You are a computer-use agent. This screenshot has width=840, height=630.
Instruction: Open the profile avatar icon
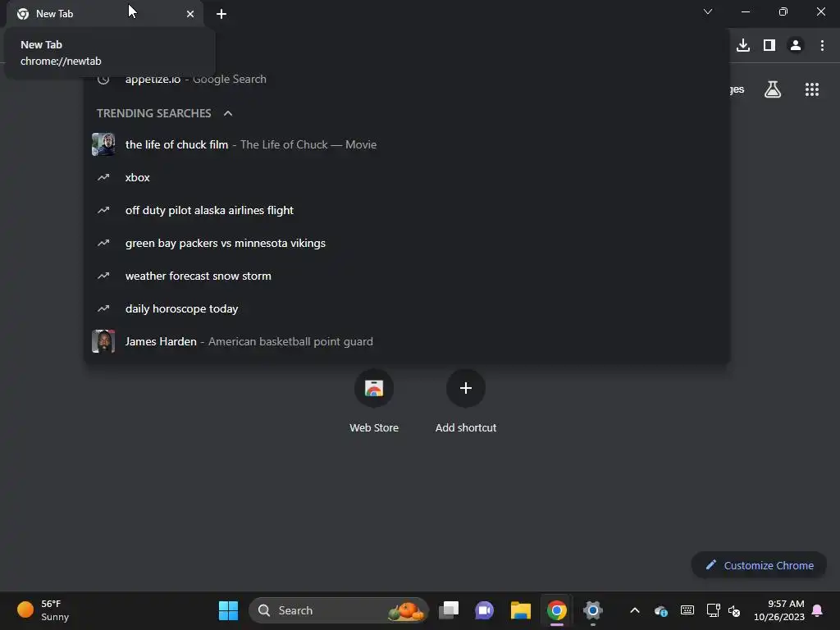pos(796,45)
